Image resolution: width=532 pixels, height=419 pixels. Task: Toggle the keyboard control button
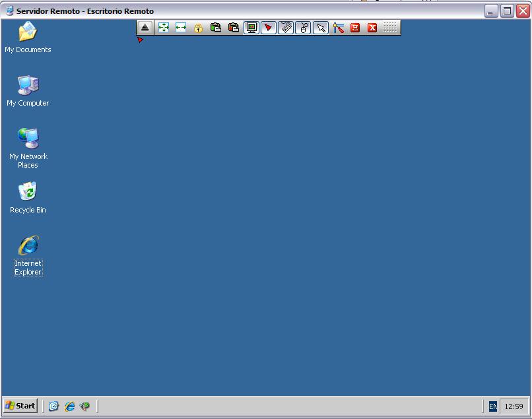click(286, 28)
